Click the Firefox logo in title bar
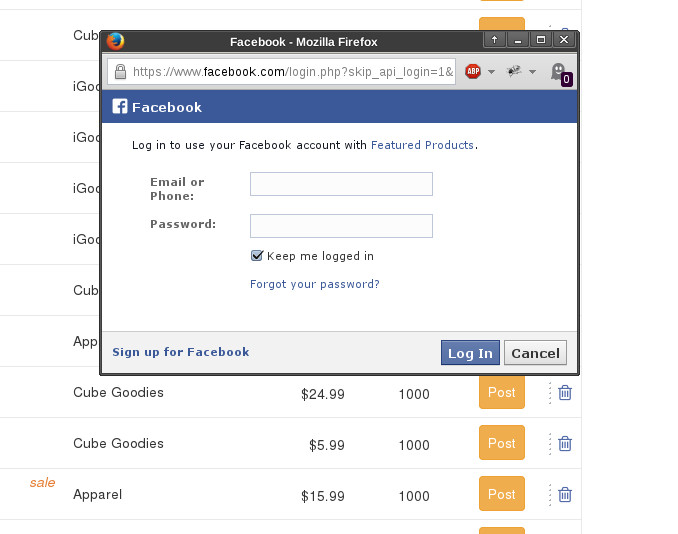 click(115, 42)
